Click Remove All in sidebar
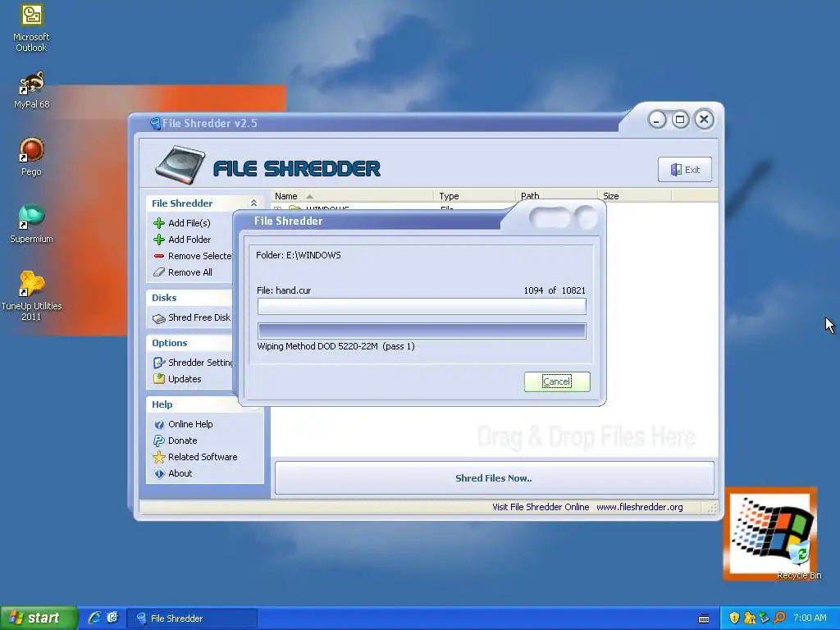 [x=182, y=272]
